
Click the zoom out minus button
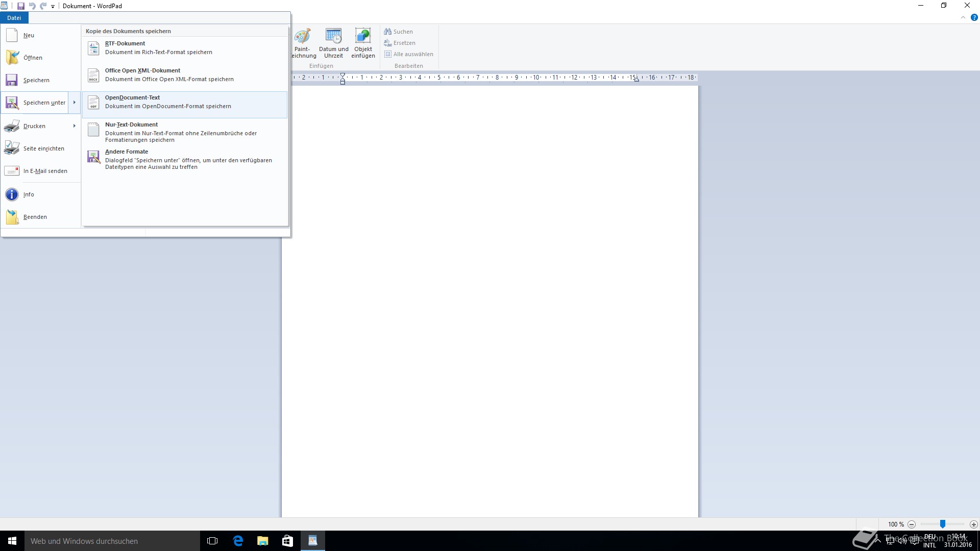[912, 524]
